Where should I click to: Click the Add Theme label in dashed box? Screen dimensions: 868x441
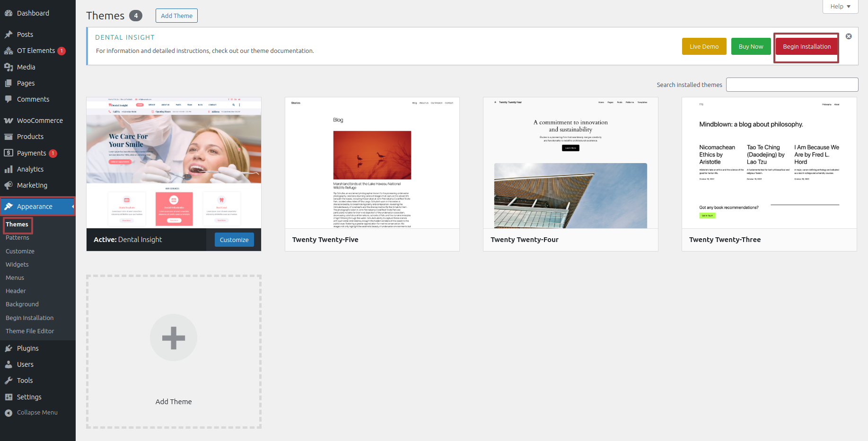click(x=174, y=402)
